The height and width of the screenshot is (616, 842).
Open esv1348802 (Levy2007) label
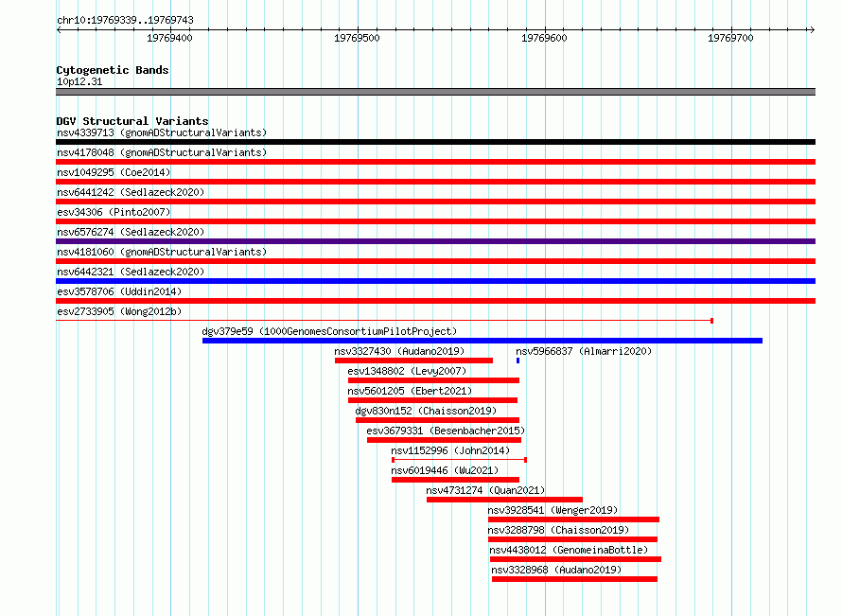(x=407, y=371)
